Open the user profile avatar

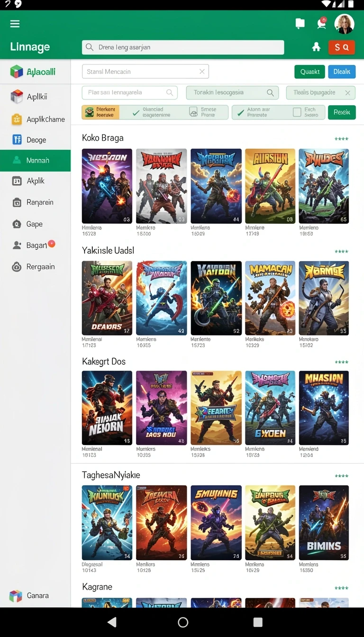tap(344, 24)
